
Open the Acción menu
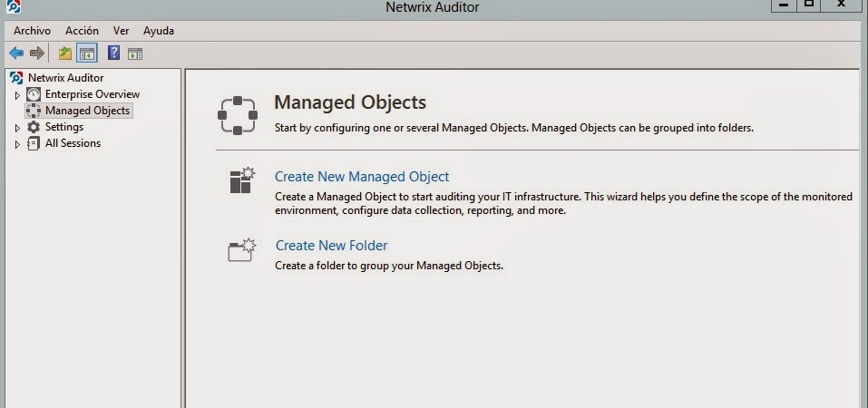[82, 31]
